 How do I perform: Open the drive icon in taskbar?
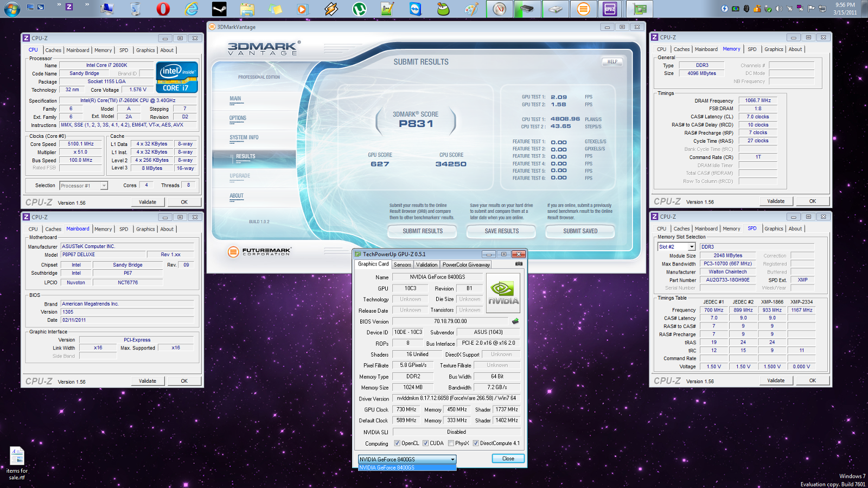tap(554, 9)
